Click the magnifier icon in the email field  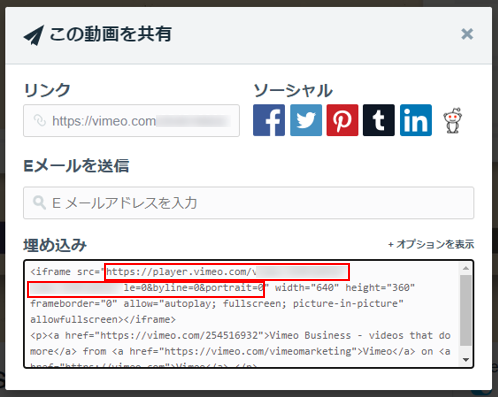(x=39, y=203)
